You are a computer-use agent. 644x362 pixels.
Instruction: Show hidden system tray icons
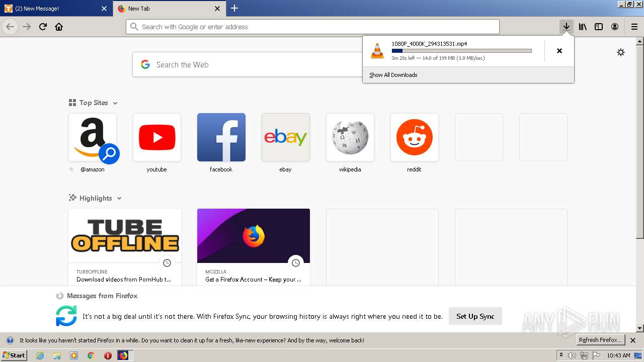[x=561, y=355]
